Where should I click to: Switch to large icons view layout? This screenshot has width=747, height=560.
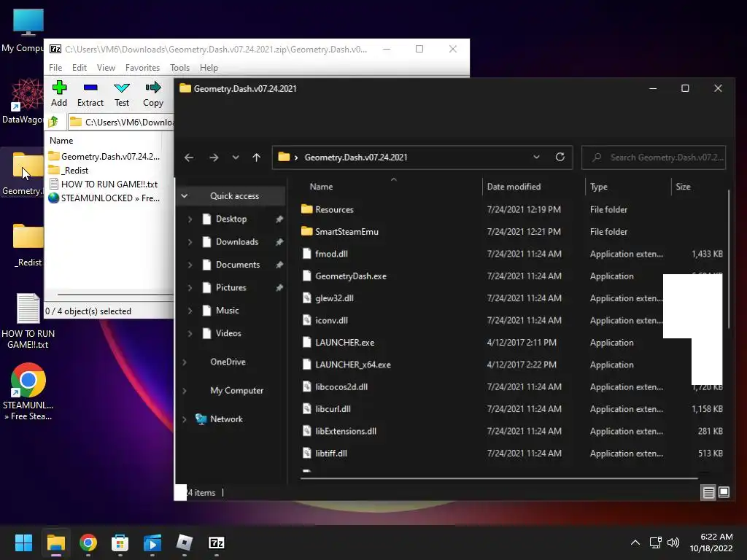click(724, 492)
